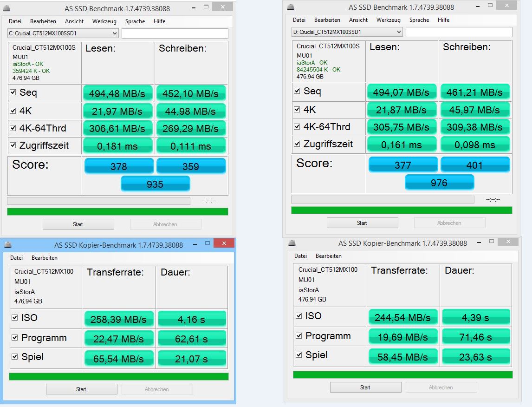
Task: Uncheck 4K test in C: drive window
Action: pyautogui.click(x=13, y=111)
